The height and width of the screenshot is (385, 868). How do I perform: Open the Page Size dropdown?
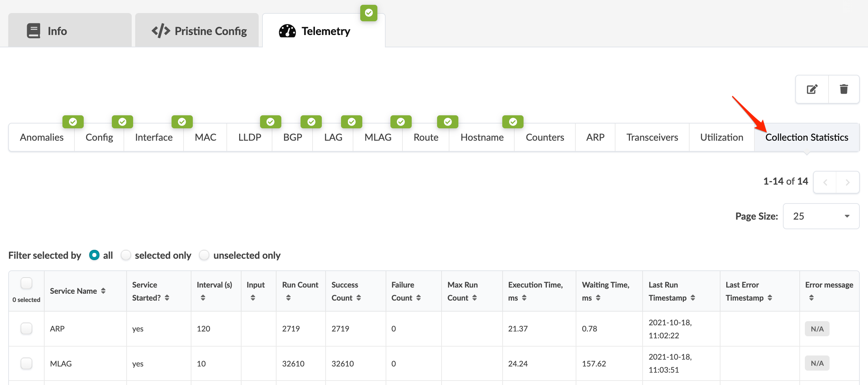[821, 216]
